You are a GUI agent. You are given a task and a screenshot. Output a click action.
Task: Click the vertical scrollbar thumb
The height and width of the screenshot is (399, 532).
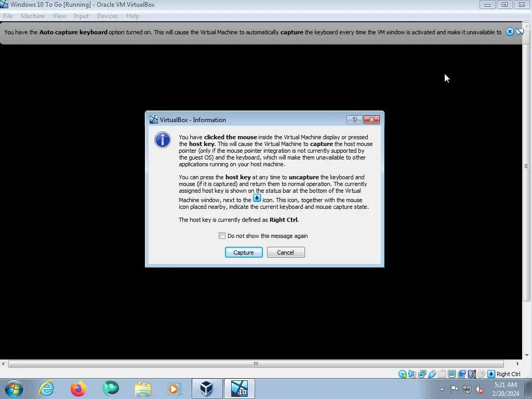(x=526, y=166)
